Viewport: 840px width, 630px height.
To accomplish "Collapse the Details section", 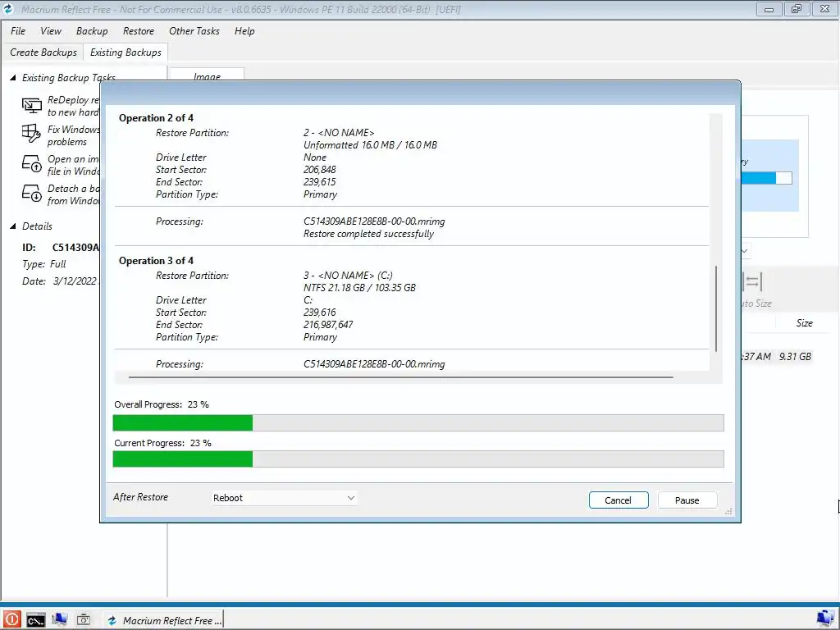I will coord(13,226).
